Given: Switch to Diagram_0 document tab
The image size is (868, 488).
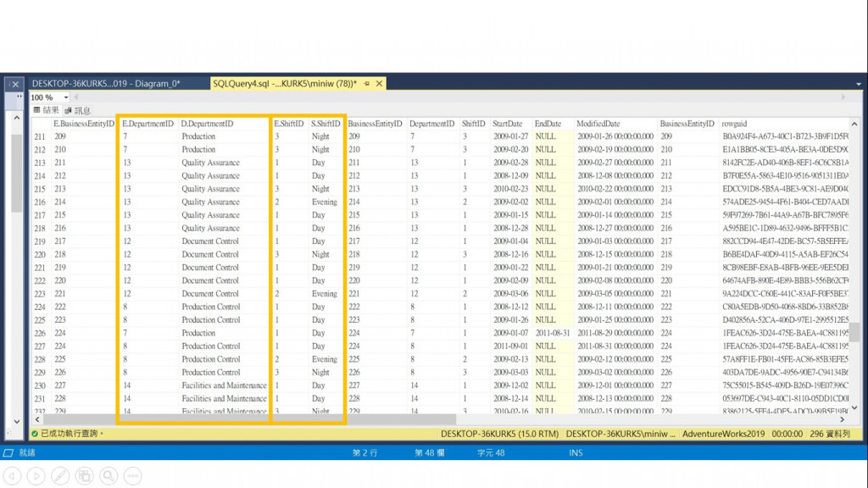Looking at the screenshot, I should 106,84.
